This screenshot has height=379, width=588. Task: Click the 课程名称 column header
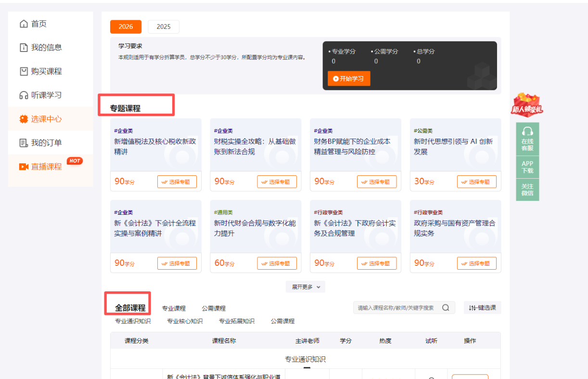(x=224, y=341)
